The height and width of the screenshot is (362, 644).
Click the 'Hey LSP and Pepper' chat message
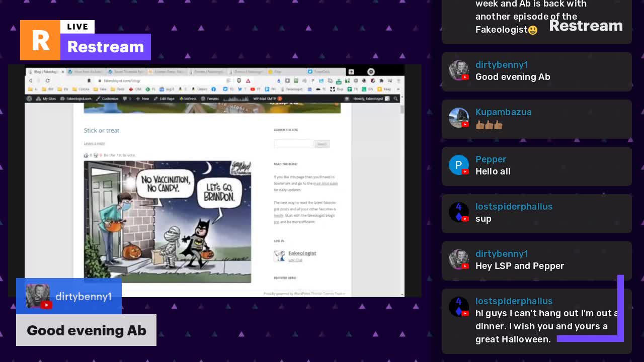(x=520, y=266)
